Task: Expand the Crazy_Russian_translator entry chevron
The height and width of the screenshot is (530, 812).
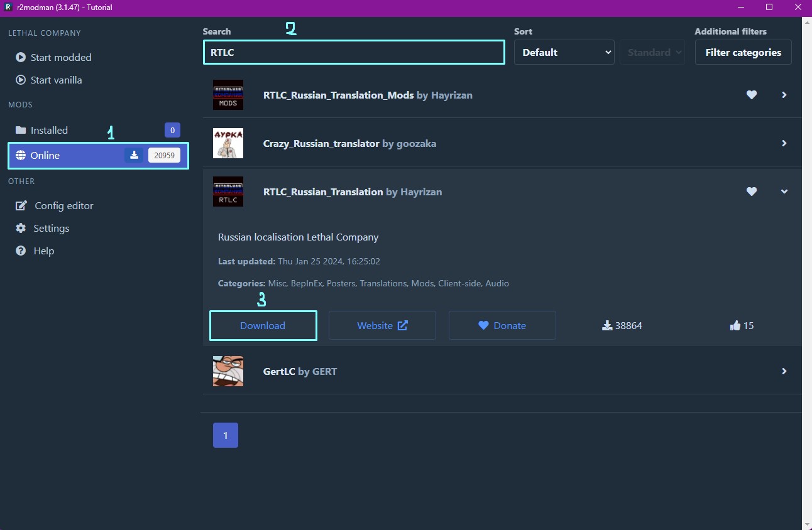Action: [x=784, y=143]
